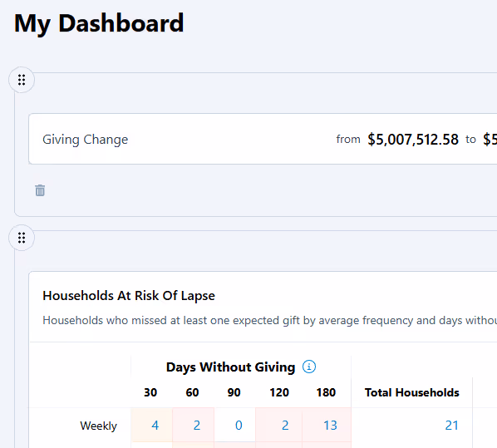Select the 90 days column header
This screenshot has width=497, height=448.
click(234, 392)
